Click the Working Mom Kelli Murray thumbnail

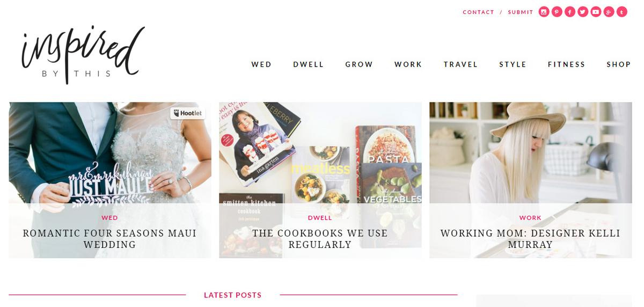click(x=530, y=180)
